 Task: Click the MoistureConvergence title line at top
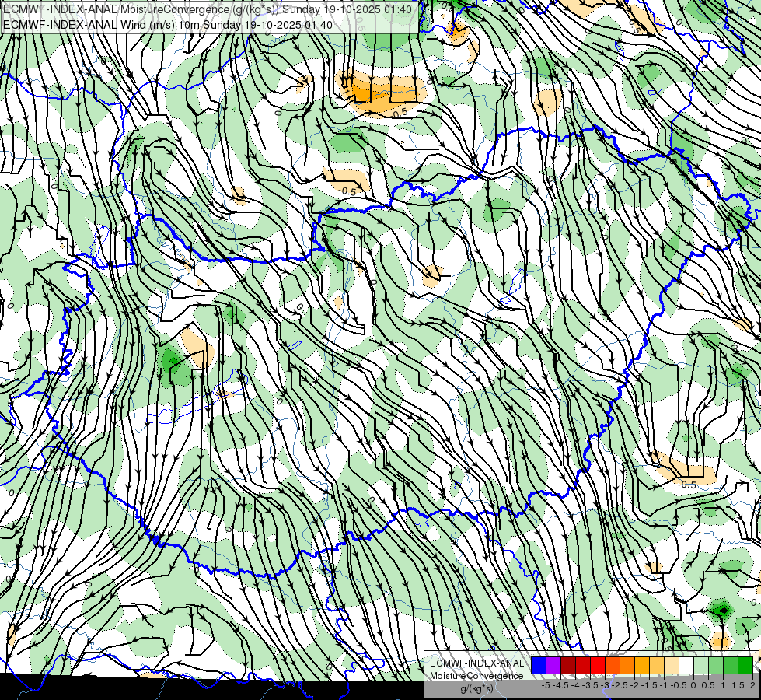pos(208,9)
